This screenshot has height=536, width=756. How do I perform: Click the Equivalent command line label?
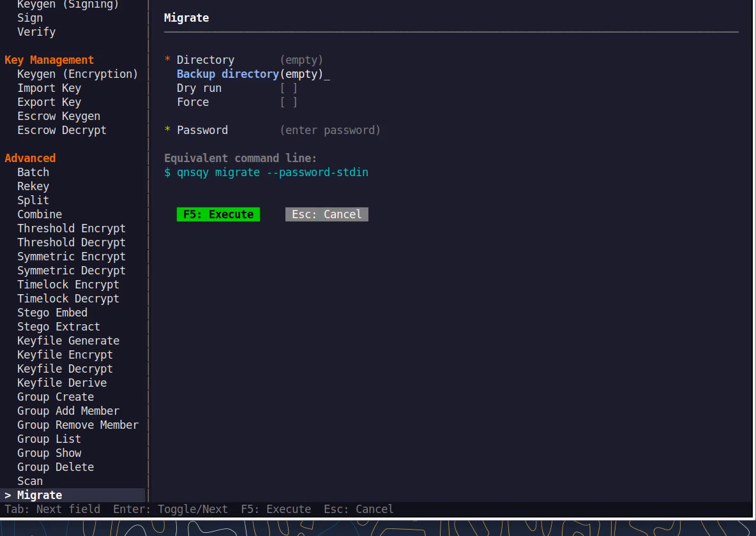241,158
